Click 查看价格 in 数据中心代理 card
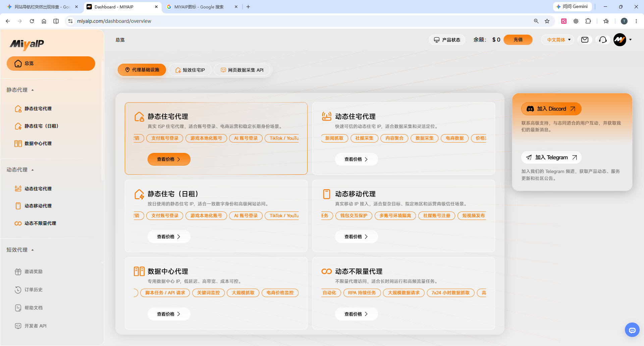 pos(169,314)
